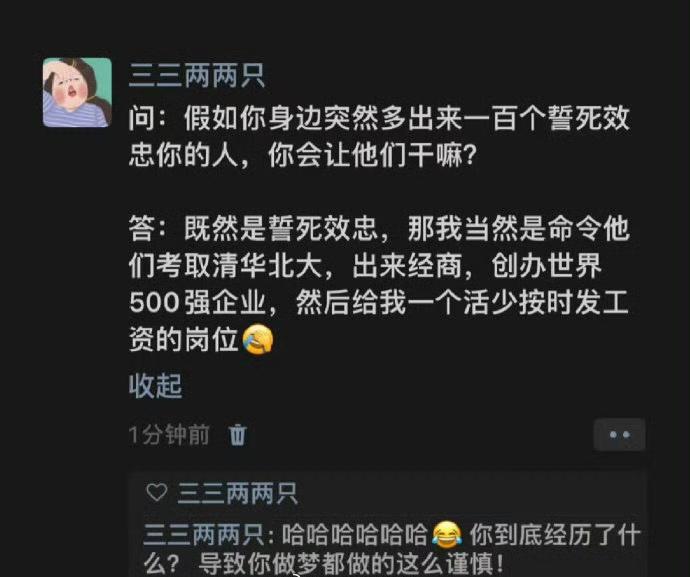This screenshot has width=690, height=577.
Task: Click the 1分钟前 timestamp
Action: click(x=169, y=435)
